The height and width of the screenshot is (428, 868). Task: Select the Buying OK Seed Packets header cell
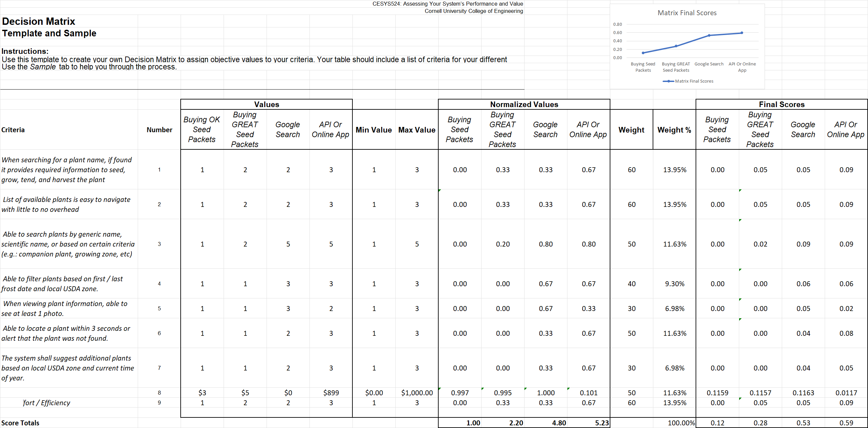click(x=201, y=130)
